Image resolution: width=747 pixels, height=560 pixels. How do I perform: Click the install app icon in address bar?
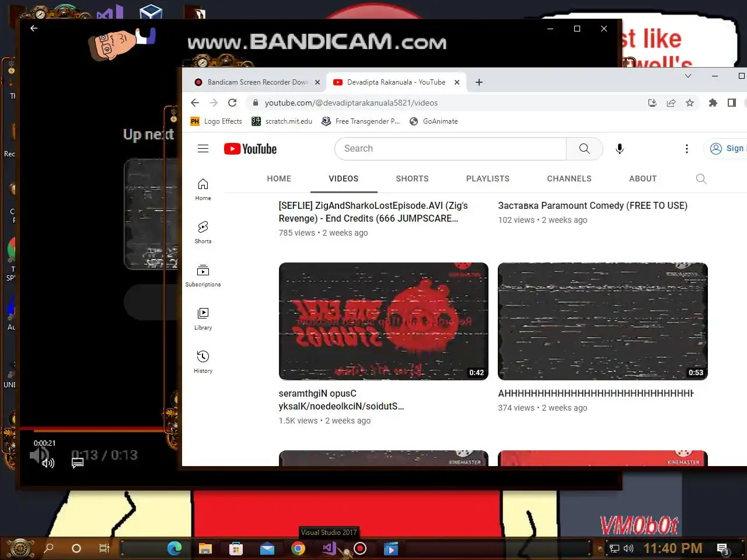coord(652,103)
